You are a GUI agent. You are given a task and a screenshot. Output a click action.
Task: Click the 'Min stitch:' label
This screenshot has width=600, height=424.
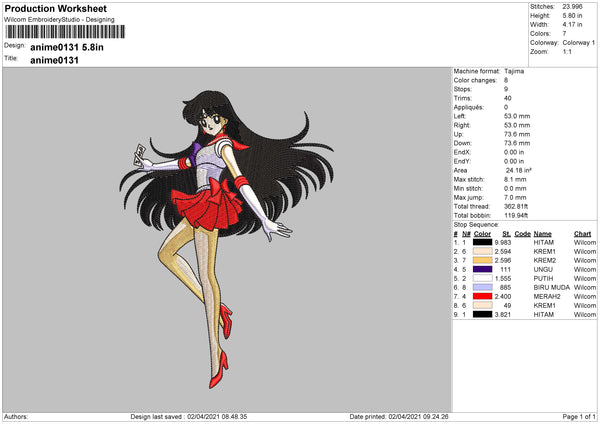point(469,188)
